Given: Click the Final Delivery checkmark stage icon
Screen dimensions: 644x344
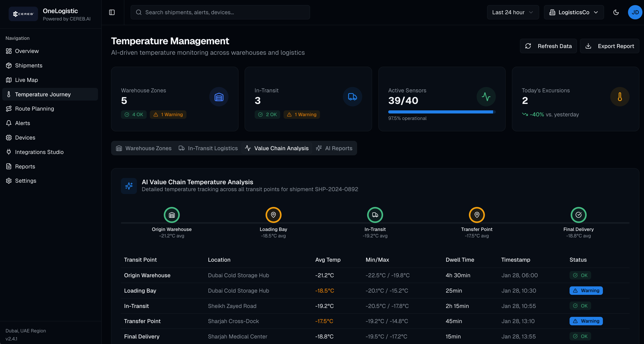Looking at the screenshot, I should click(x=578, y=215).
